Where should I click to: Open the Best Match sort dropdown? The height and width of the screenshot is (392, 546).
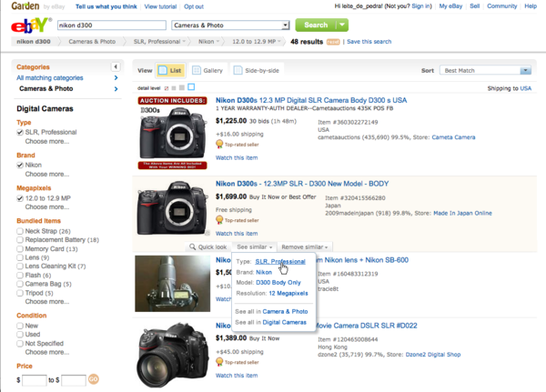click(485, 70)
